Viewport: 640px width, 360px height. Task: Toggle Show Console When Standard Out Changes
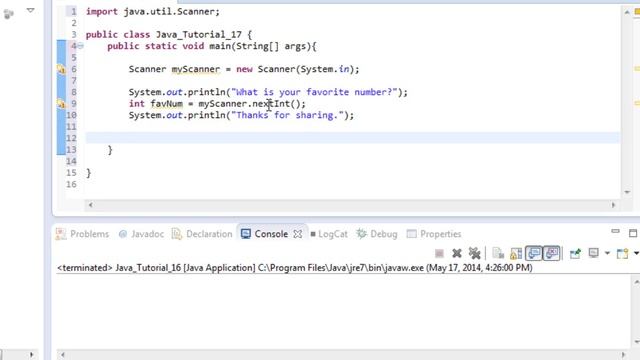coord(533,253)
